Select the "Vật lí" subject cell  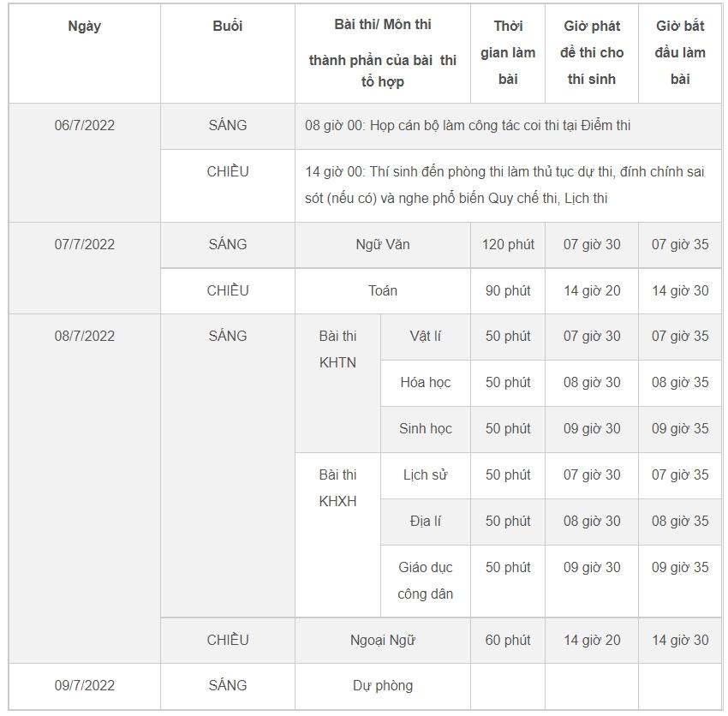pos(425,337)
